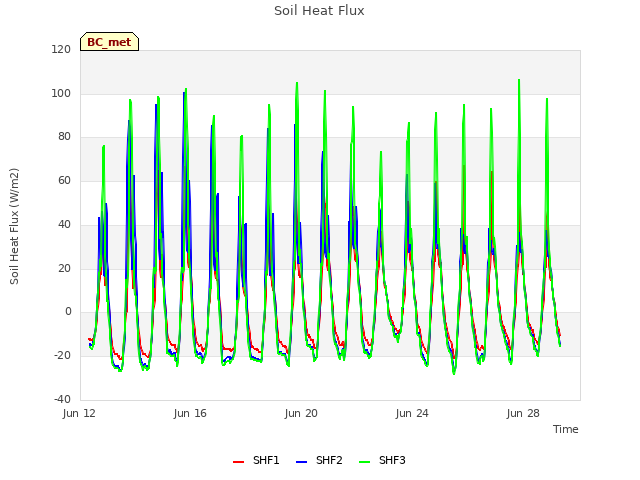This screenshot has height=480, width=640.
Task: Click the BC_met annotation label
Action: tap(109, 42)
